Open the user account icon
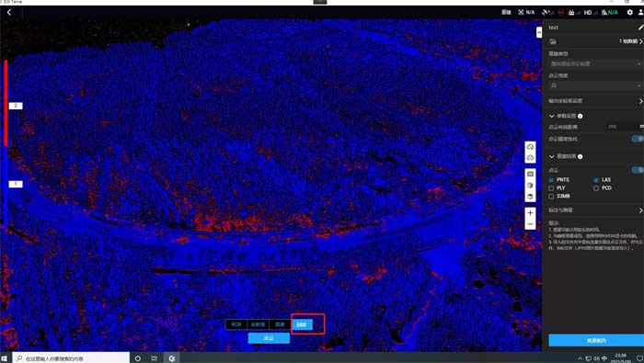Image resolution: width=644 pixels, height=363 pixels. coord(640,12)
